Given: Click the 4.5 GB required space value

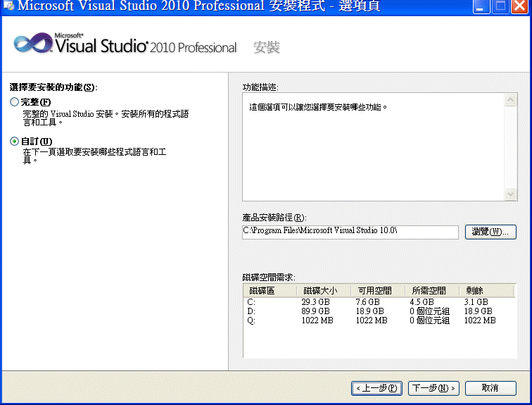Looking at the screenshot, I should pyautogui.click(x=422, y=301).
